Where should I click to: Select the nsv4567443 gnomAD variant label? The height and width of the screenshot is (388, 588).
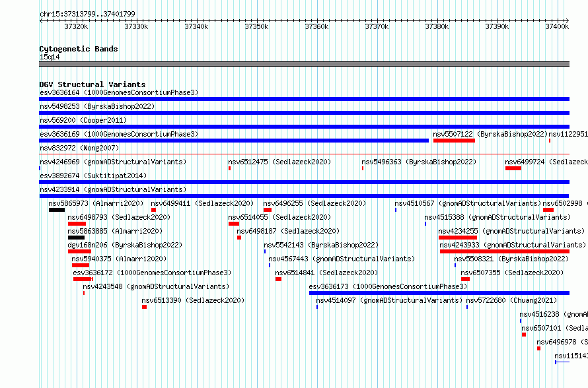[342, 259]
